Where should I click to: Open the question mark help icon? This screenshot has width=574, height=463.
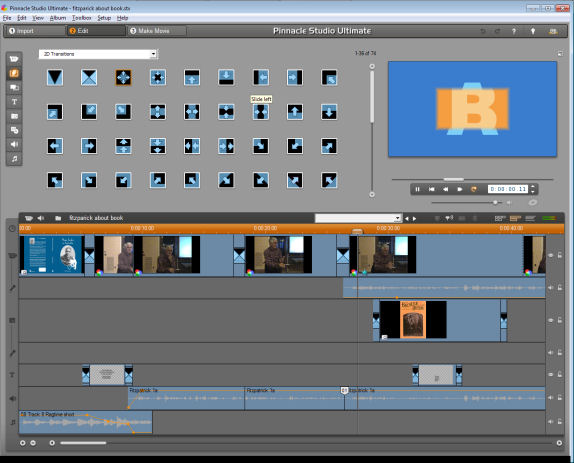pos(514,31)
